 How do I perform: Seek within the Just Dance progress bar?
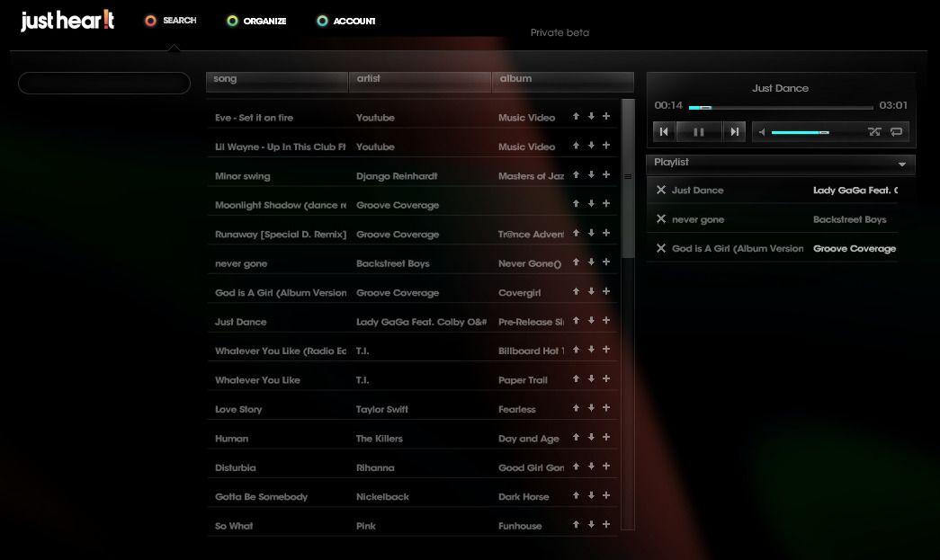pyautogui.click(x=781, y=108)
